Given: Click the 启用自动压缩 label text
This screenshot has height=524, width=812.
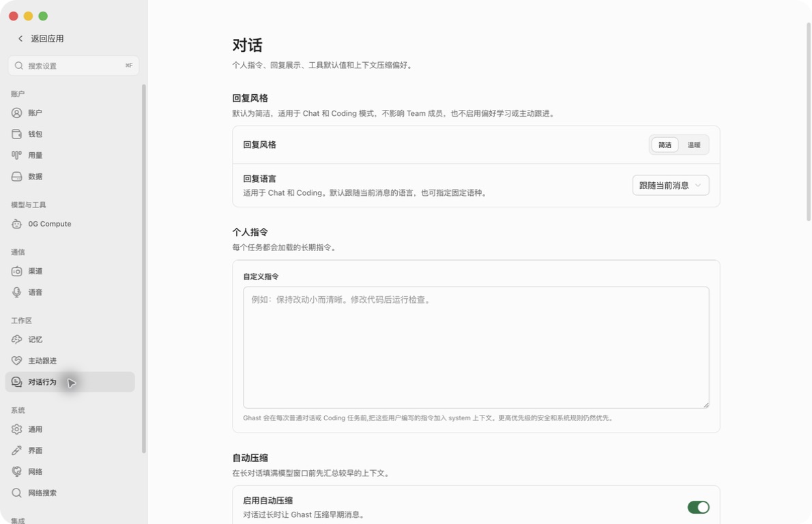Looking at the screenshot, I should [267, 501].
